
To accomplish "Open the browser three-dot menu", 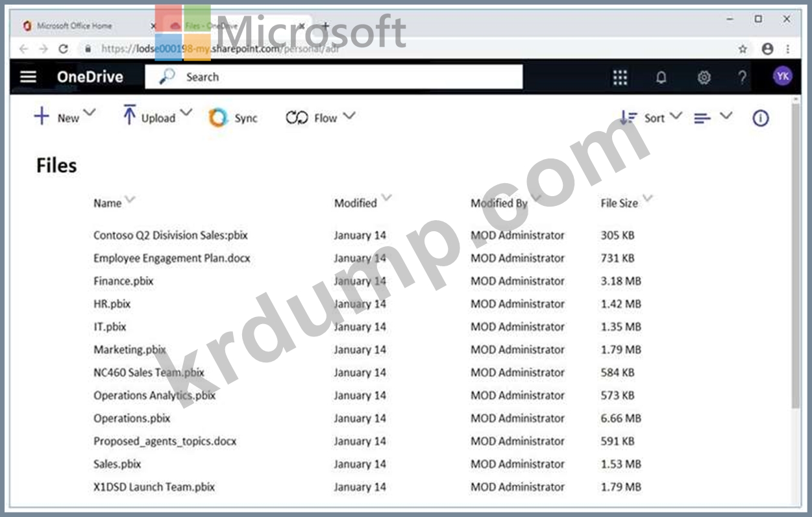I will click(788, 49).
